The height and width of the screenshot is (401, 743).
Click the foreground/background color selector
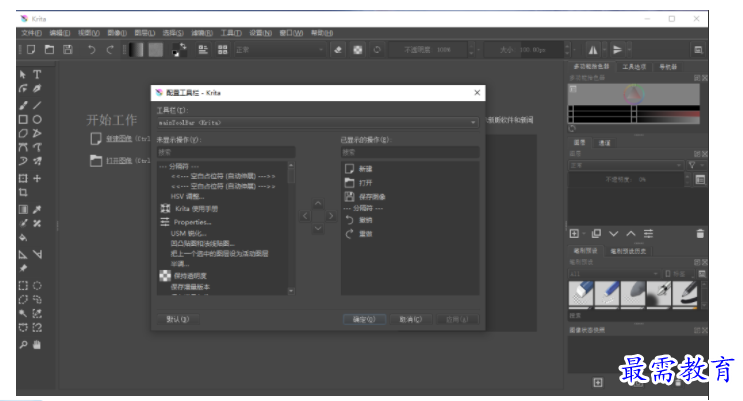point(179,50)
